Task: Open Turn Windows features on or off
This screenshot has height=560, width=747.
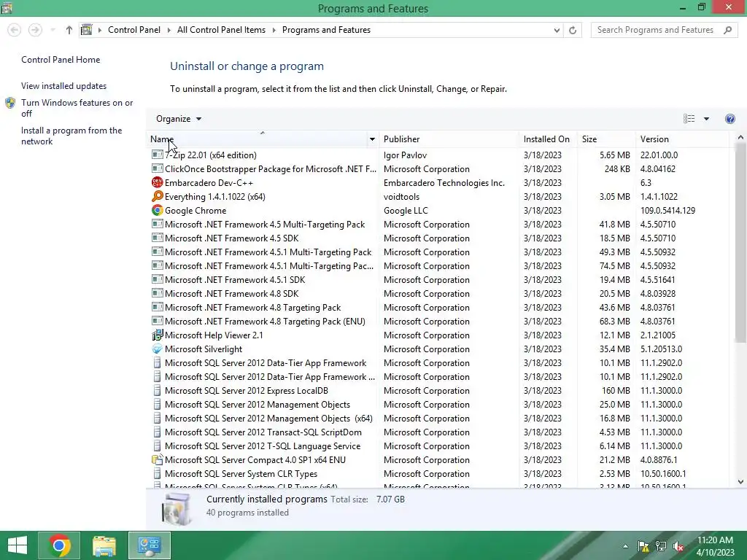Action: click(77, 108)
